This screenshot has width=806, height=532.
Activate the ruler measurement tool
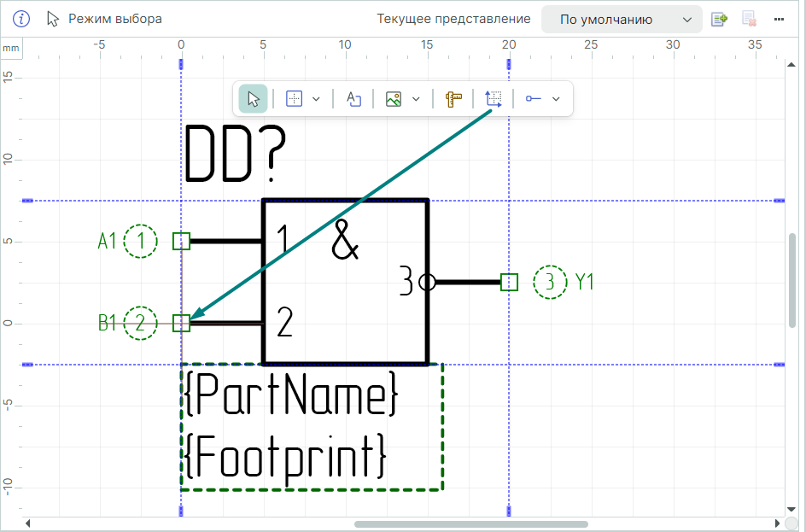(x=453, y=99)
